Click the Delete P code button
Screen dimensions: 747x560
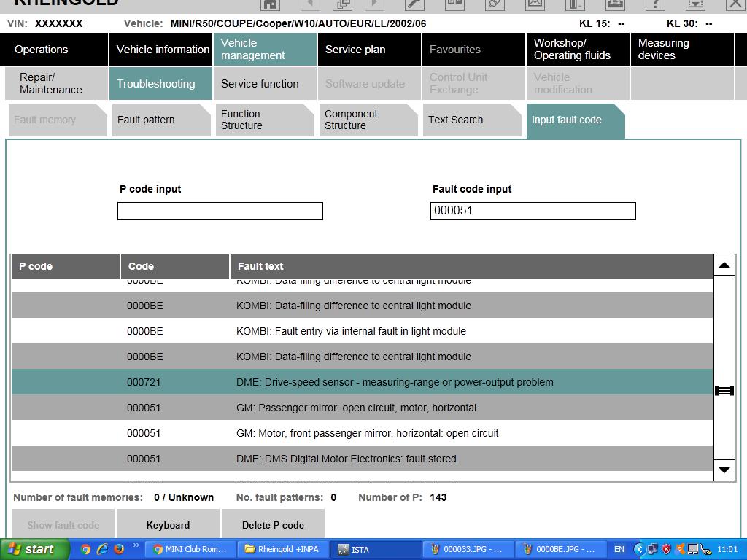click(x=273, y=525)
